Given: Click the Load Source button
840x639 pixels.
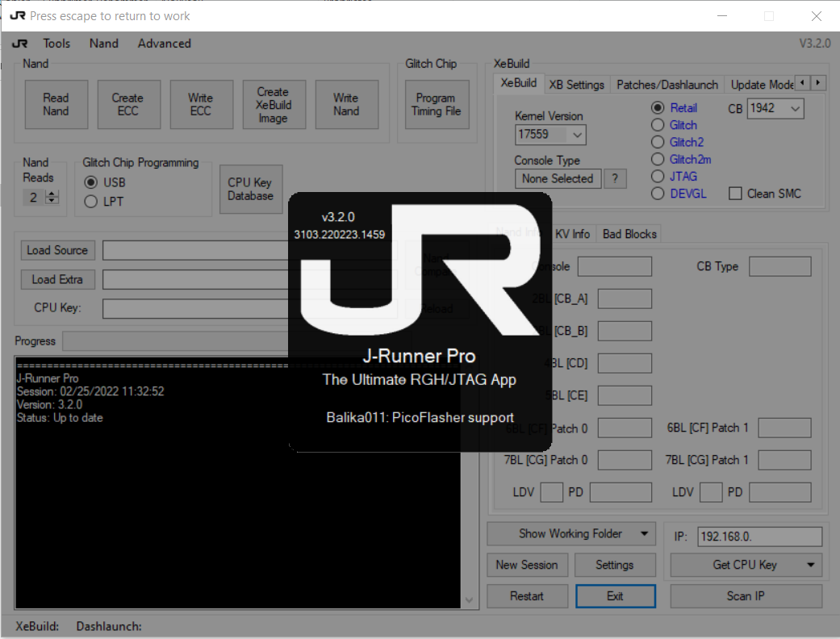Looking at the screenshot, I should (58, 250).
